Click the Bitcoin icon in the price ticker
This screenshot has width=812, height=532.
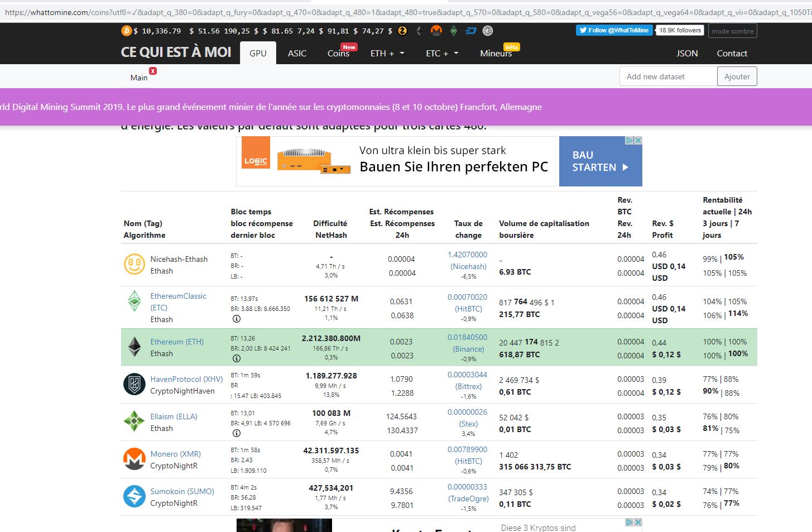click(x=126, y=31)
